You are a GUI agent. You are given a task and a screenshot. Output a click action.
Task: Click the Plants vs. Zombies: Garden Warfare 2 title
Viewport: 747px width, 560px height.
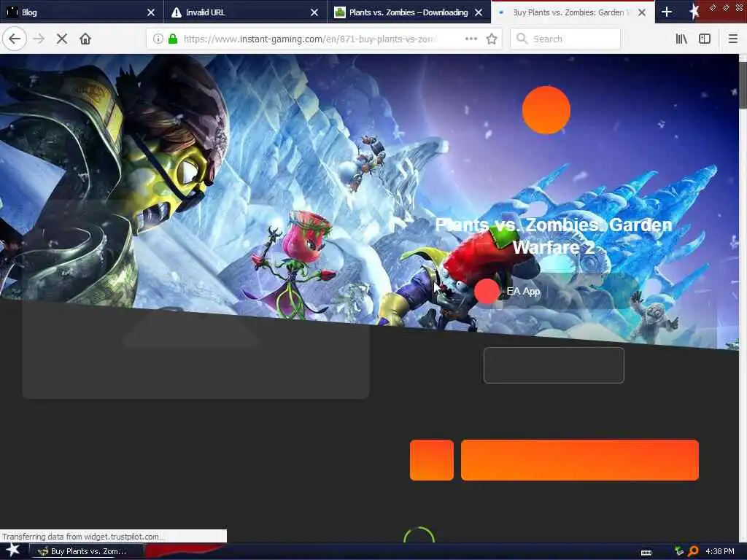point(554,236)
